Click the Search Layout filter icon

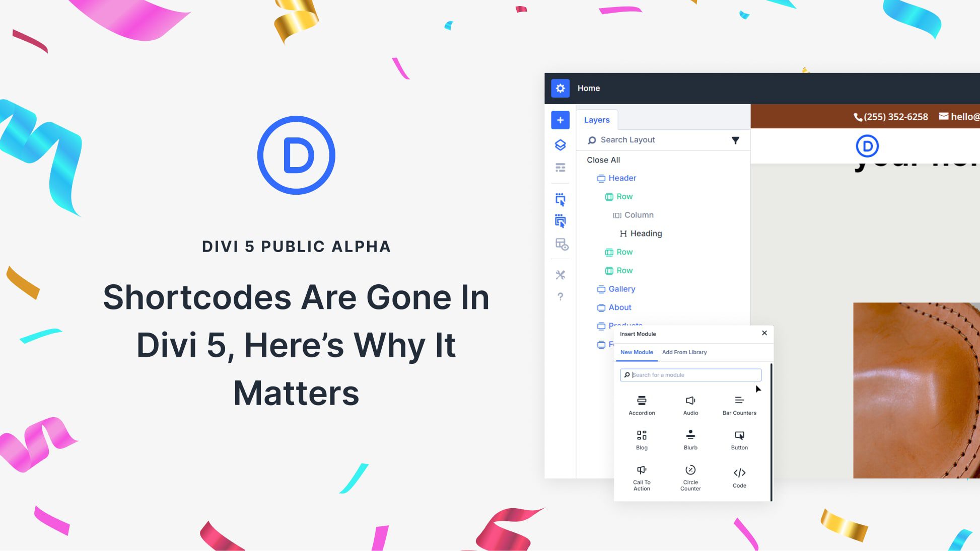point(735,140)
